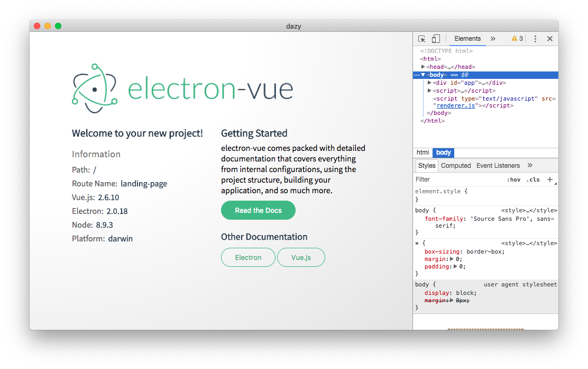
Task: Click the electron-vue logo image
Action: click(182, 88)
